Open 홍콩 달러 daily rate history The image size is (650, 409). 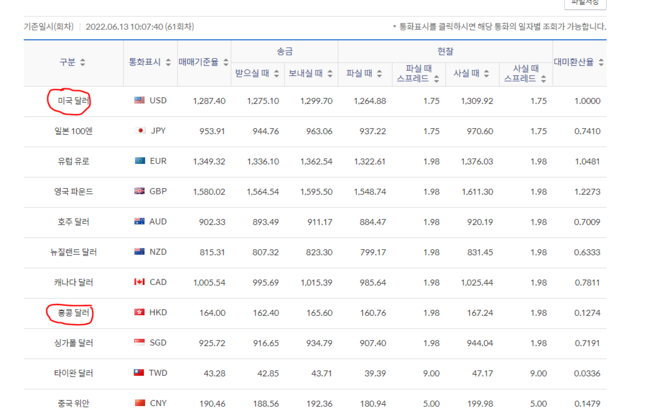coord(73,313)
